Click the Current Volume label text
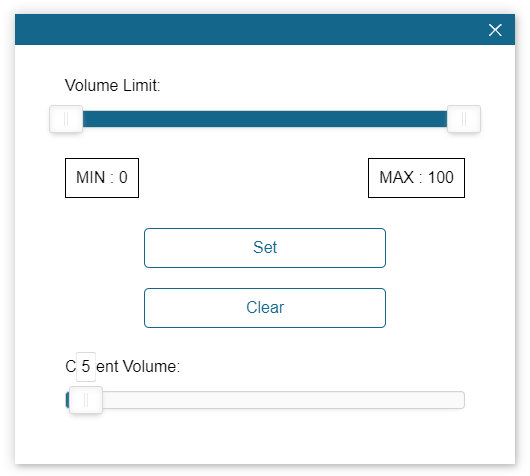Screen dimensions: 530x476 click(122, 366)
